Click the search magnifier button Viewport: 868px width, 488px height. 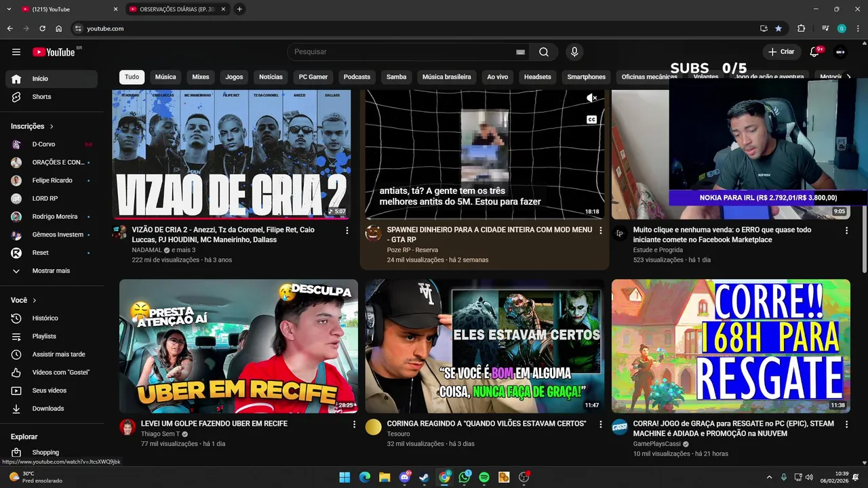coord(544,52)
